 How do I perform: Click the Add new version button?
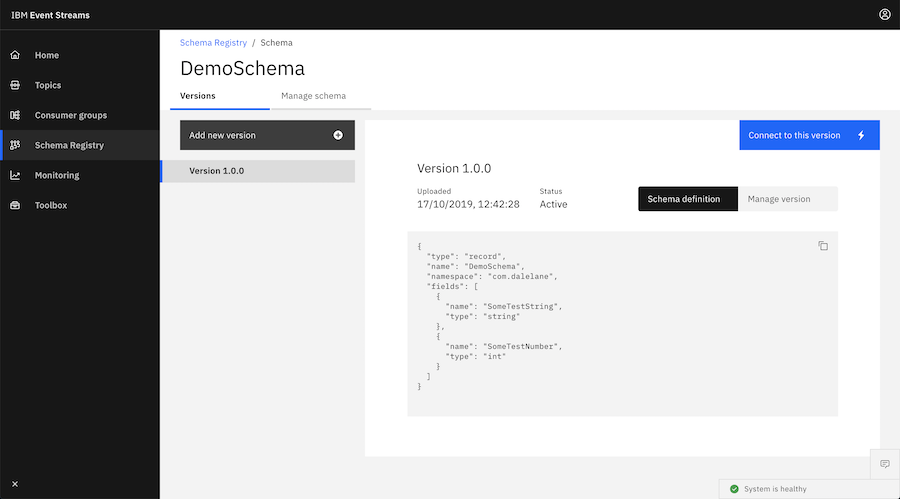click(267, 135)
